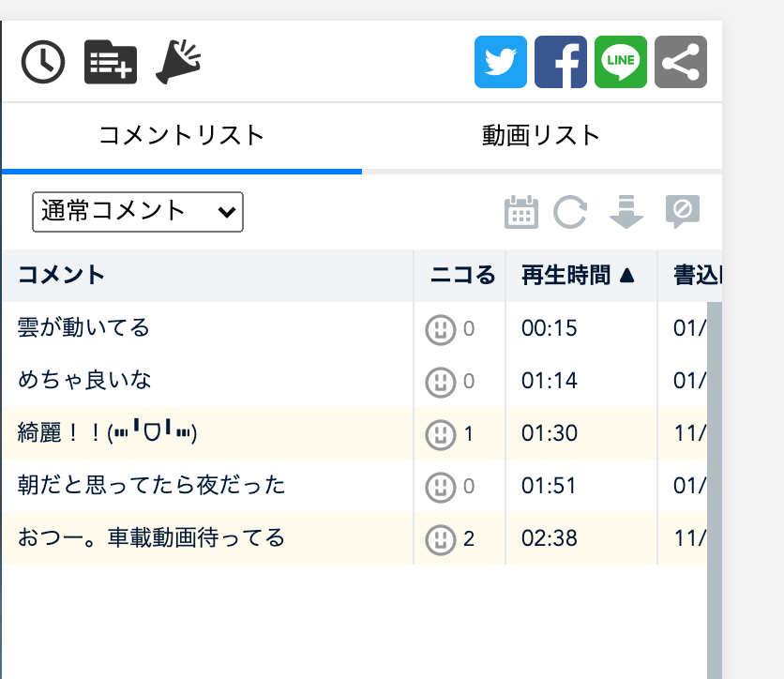Viewport: 784px width, 679px height.
Task: Sort by ニコる column header
Action: (x=461, y=276)
